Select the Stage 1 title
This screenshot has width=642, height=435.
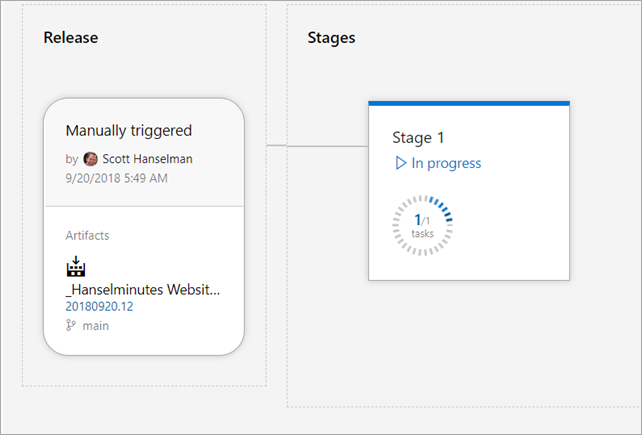pos(418,138)
